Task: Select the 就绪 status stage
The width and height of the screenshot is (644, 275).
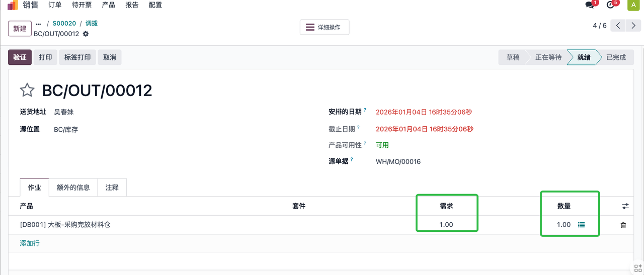Action: pyautogui.click(x=584, y=57)
